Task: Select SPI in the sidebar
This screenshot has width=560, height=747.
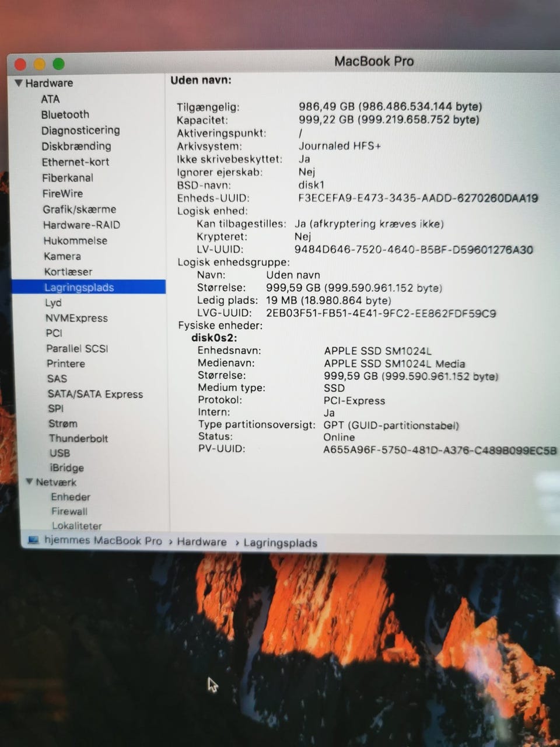Action: (x=56, y=409)
